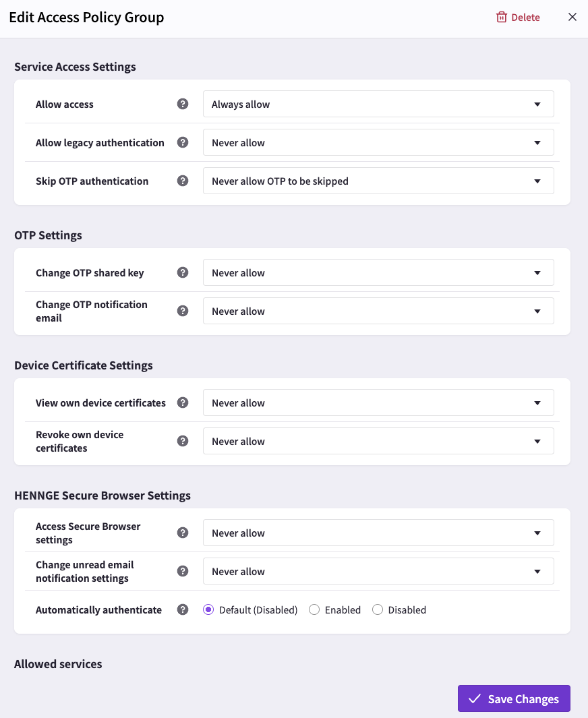The image size is (588, 718).
Task: Click the Save Changes button
Action: 514,698
